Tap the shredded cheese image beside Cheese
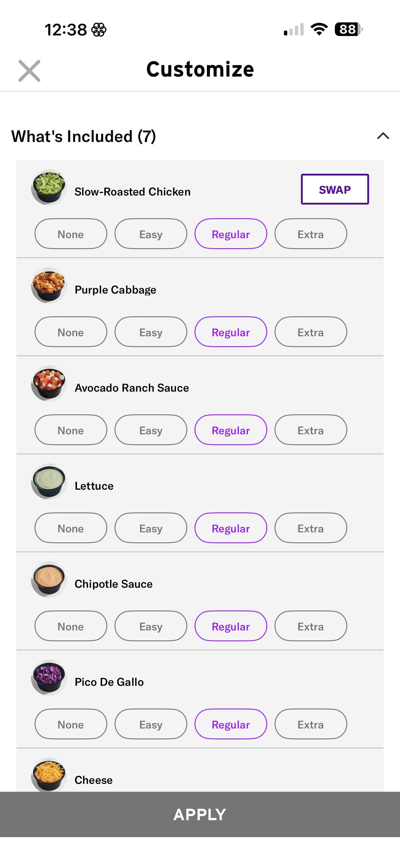The height and width of the screenshot is (868, 400). pos(49,775)
